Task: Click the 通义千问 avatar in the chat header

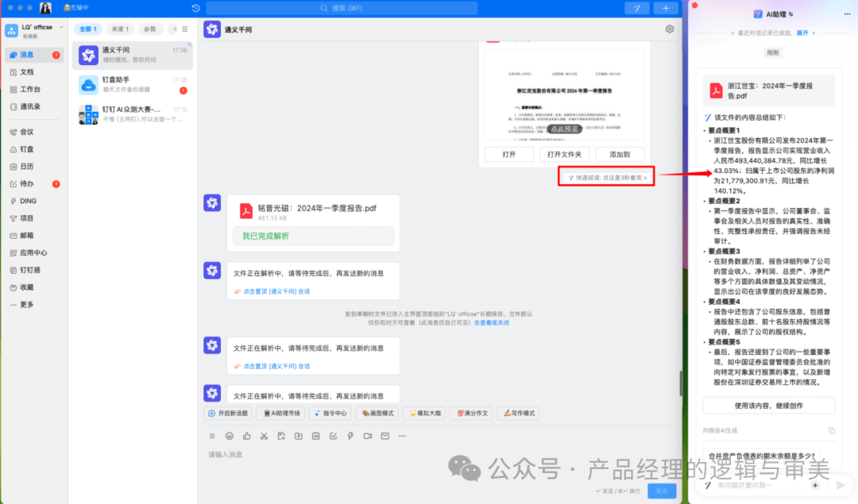Action: tap(212, 29)
